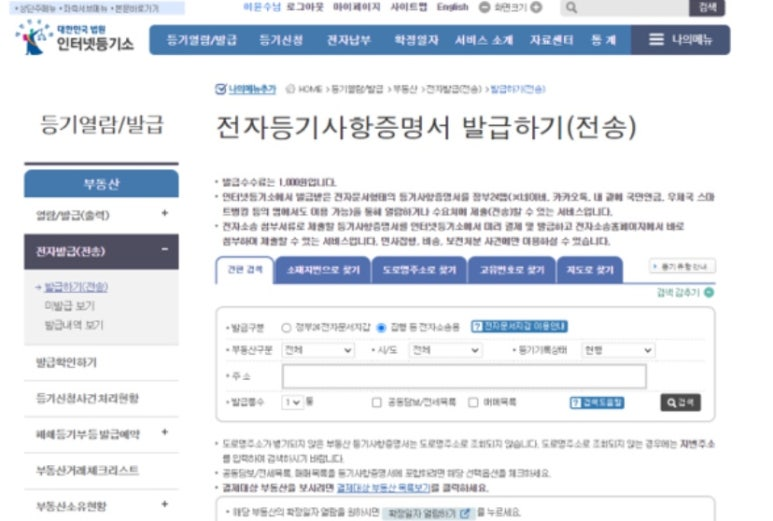This screenshot has height=521, width=773.
Task: Open 등기신청사건처리현황 sidebar item
Action: coord(87,398)
